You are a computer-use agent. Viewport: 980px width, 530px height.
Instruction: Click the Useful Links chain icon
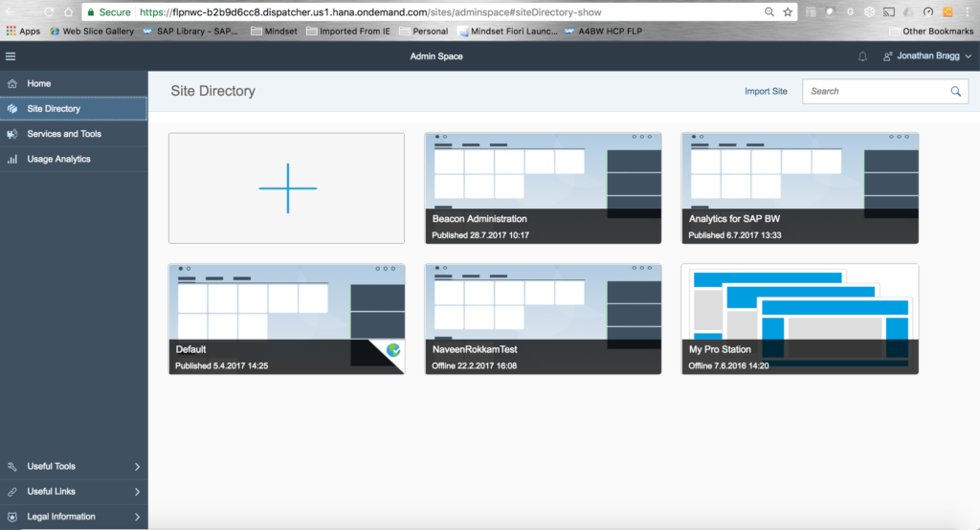pyautogui.click(x=11, y=492)
